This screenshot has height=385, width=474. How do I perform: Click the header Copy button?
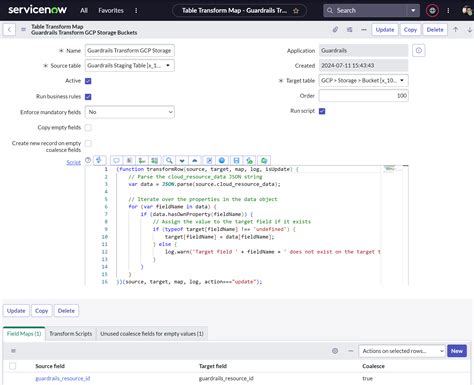click(x=410, y=30)
